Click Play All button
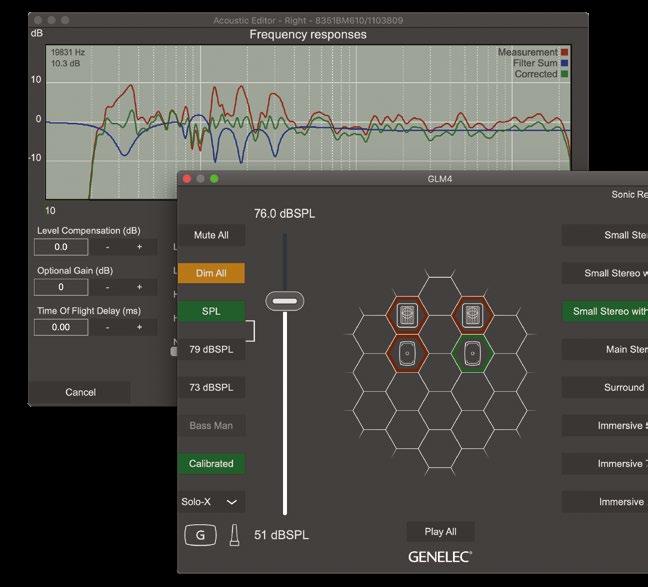This screenshot has height=587, width=648. [441, 532]
